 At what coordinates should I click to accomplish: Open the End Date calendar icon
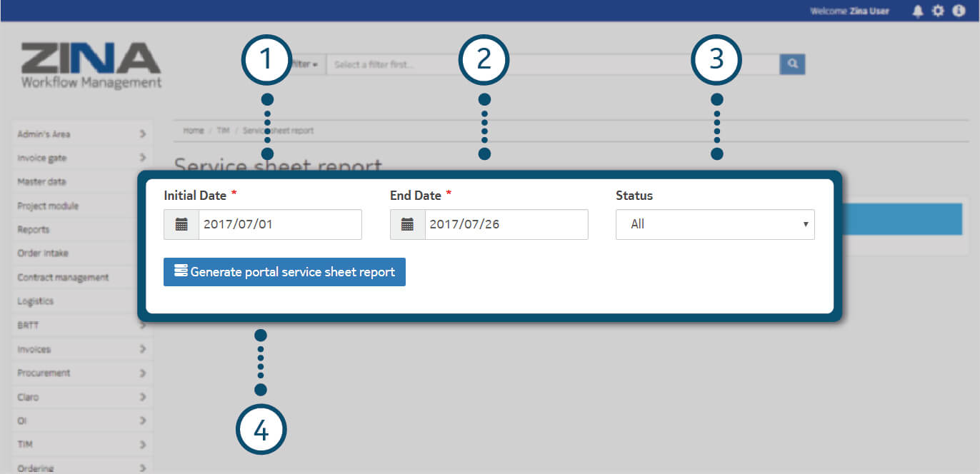pos(407,224)
